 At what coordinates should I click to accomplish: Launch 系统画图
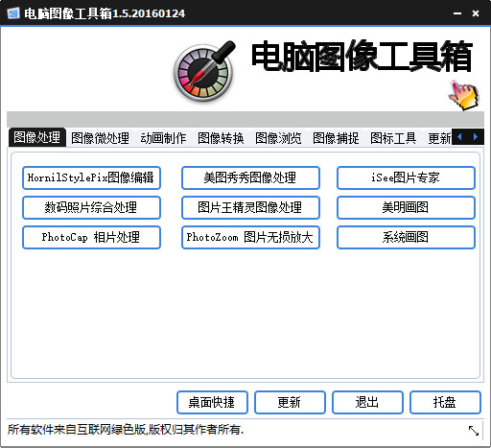406,237
